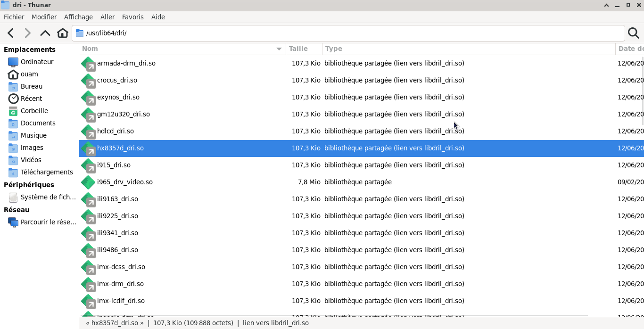The width and height of the screenshot is (644, 329).
Task: Select Ordinateur in the sidebar
Action: (x=37, y=62)
